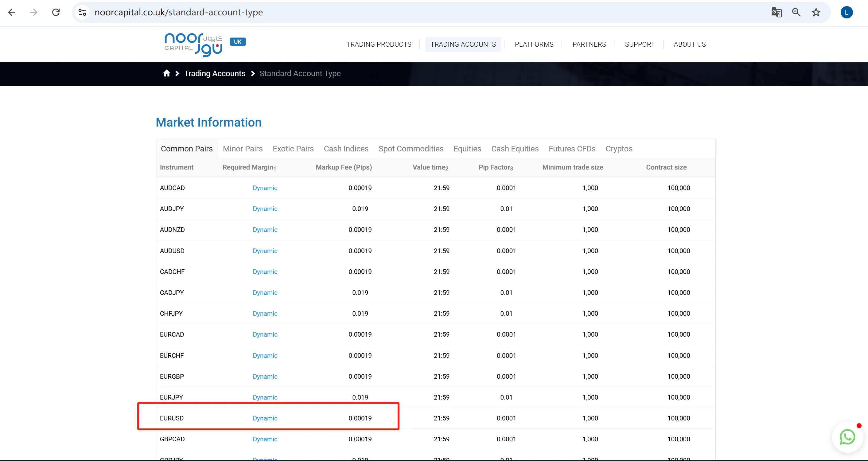Switch to the Exotic Pairs tab
Screen dimensions: 868x461
click(293, 149)
